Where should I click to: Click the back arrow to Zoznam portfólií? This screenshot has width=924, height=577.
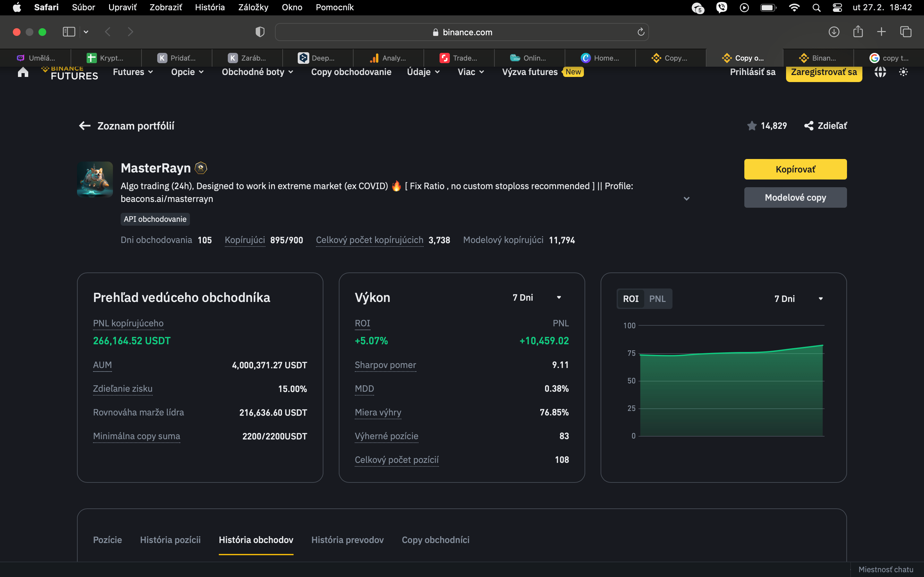pos(84,126)
